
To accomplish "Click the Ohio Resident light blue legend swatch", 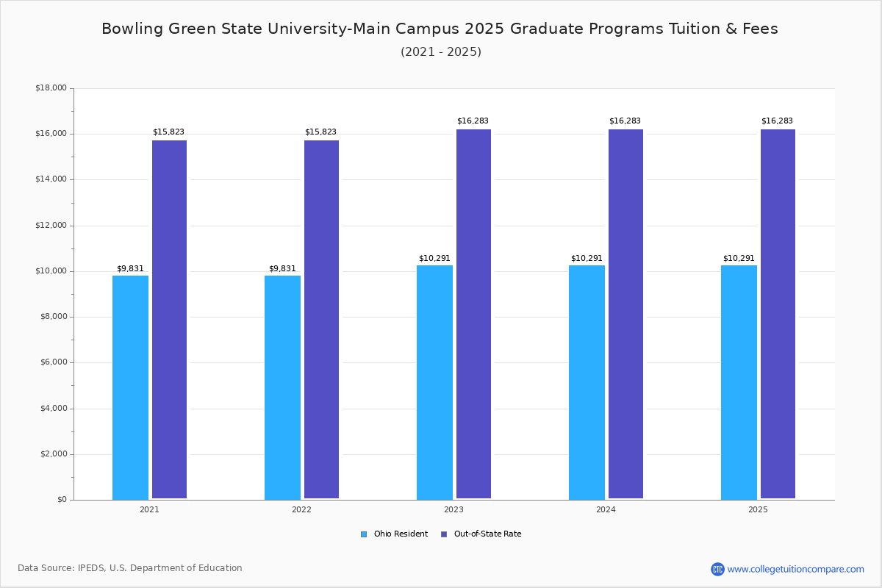I will click(364, 534).
